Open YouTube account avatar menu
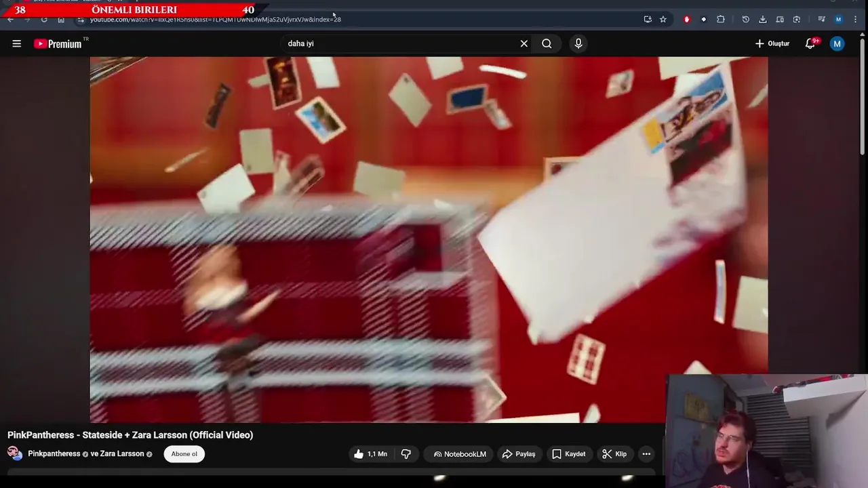The image size is (868, 488). pos(837,43)
